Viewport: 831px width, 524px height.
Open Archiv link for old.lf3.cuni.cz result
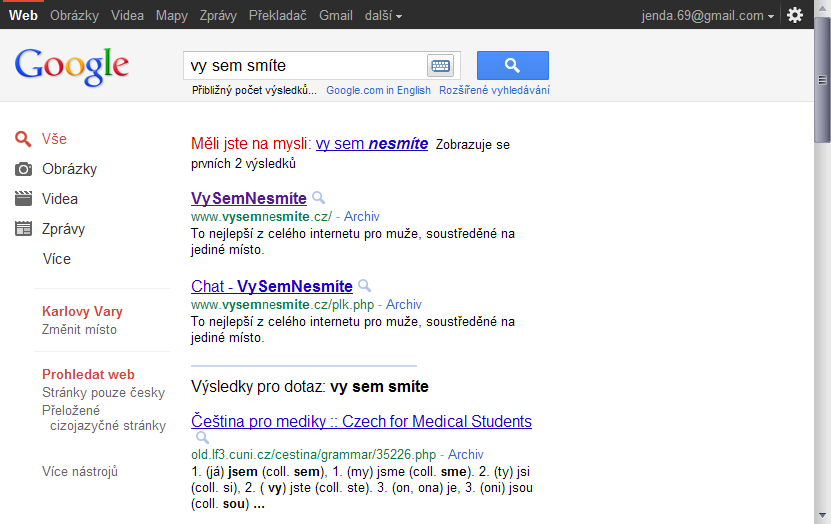[x=466, y=455]
